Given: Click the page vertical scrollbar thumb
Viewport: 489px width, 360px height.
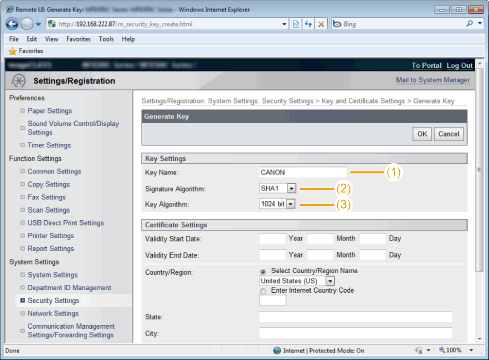Looking at the screenshot, I should 479,170.
